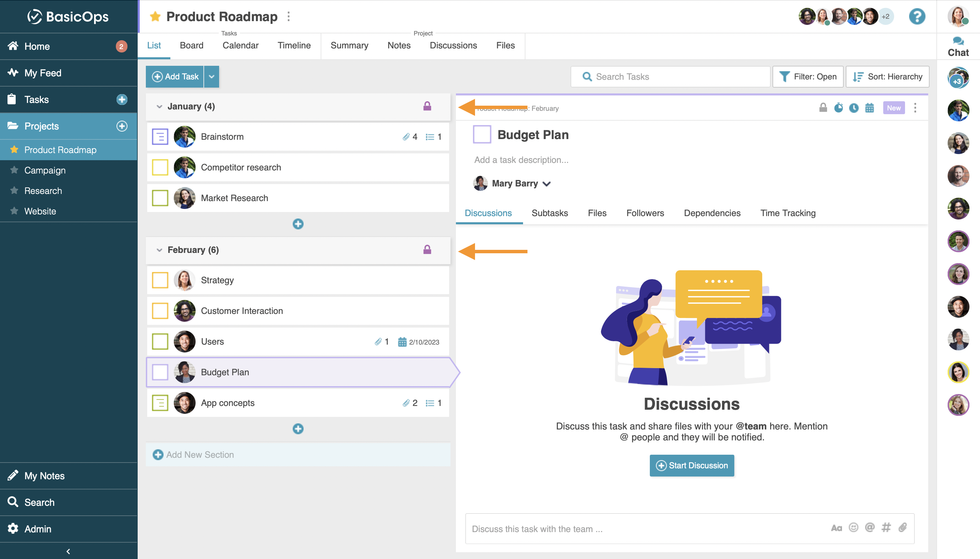Click the star icon beside Product Roadmap title
This screenshot has height=559, width=980.
click(x=155, y=16)
